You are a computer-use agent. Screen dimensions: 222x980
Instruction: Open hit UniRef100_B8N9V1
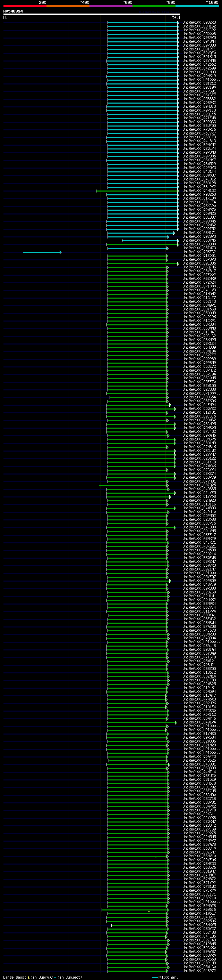click(199, 306)
